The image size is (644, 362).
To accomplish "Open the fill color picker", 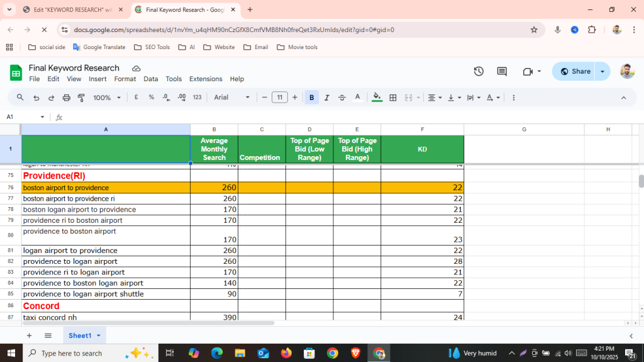I will pyautogui.click(x=377, y=98).
